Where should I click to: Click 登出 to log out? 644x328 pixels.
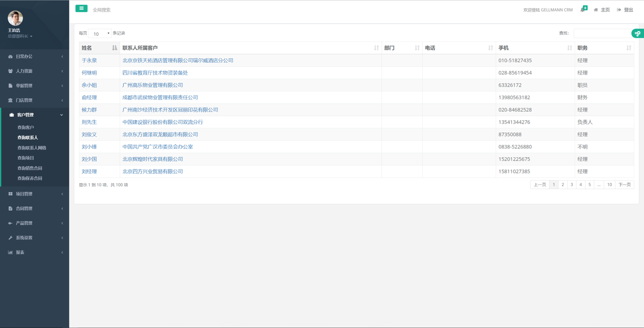(x=625, y=10)
